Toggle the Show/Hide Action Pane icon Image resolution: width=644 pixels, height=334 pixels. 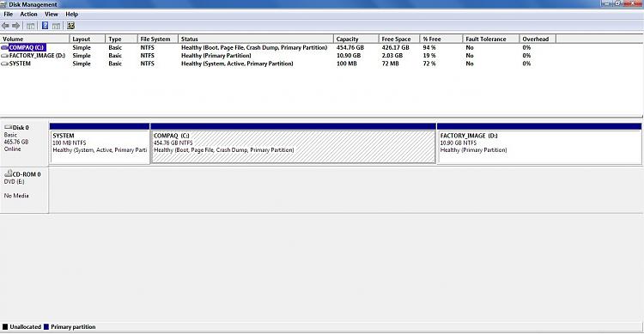(x=57, y=26)
